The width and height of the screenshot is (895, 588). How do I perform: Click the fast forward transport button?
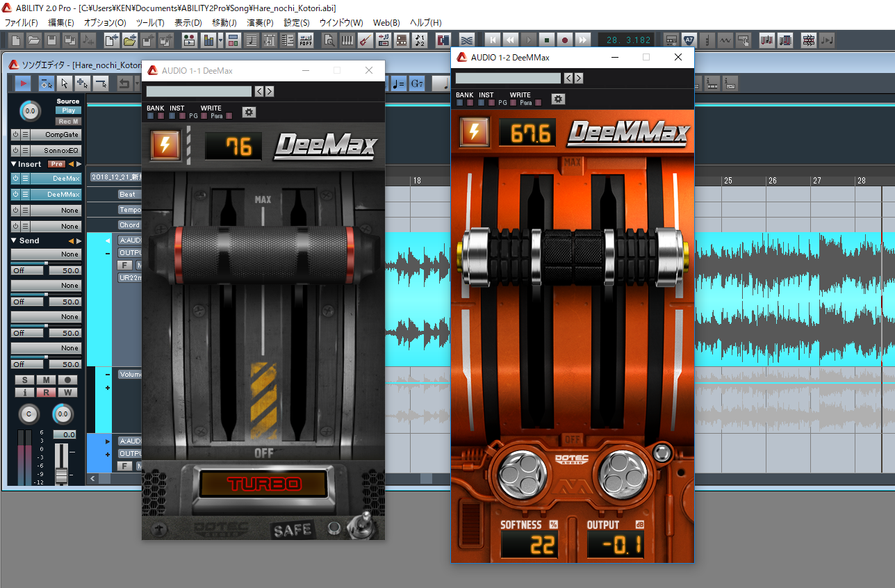tap(583, 40)
